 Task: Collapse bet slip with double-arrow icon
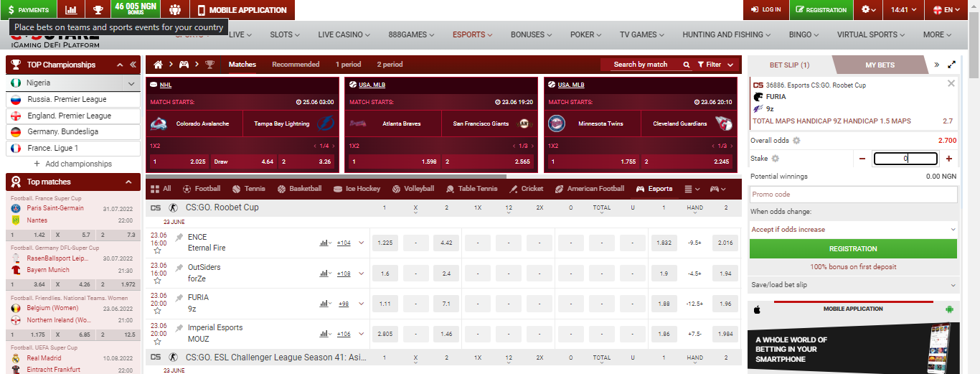click(x=936, y=65)
